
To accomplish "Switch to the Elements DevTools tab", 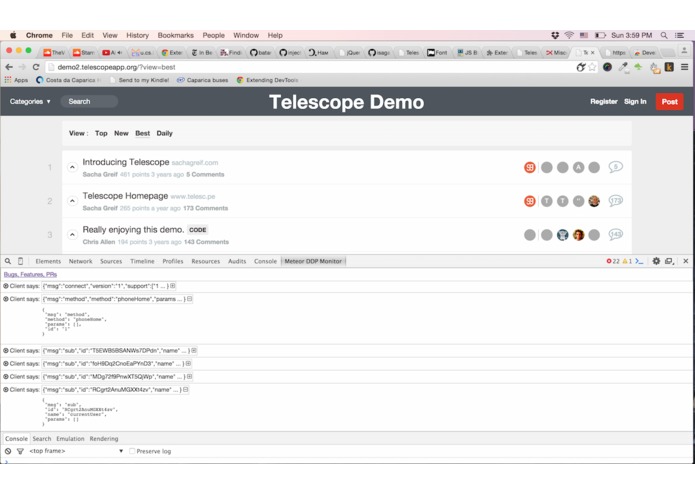I will tap(48, 261).
